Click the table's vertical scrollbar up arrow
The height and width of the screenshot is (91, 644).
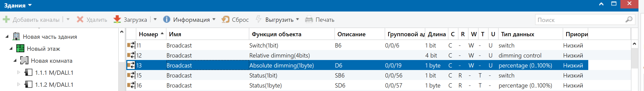click(x=634, y=44)
